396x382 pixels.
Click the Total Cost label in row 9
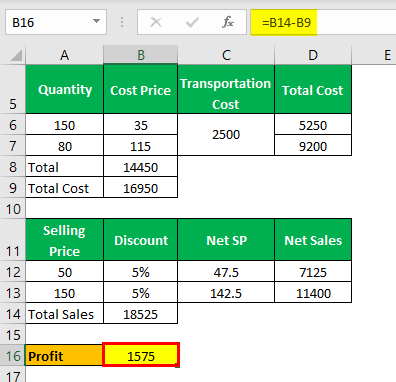[65, 188]
